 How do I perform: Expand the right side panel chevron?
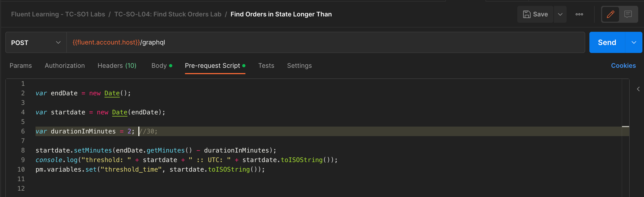(x=638, y=89)
